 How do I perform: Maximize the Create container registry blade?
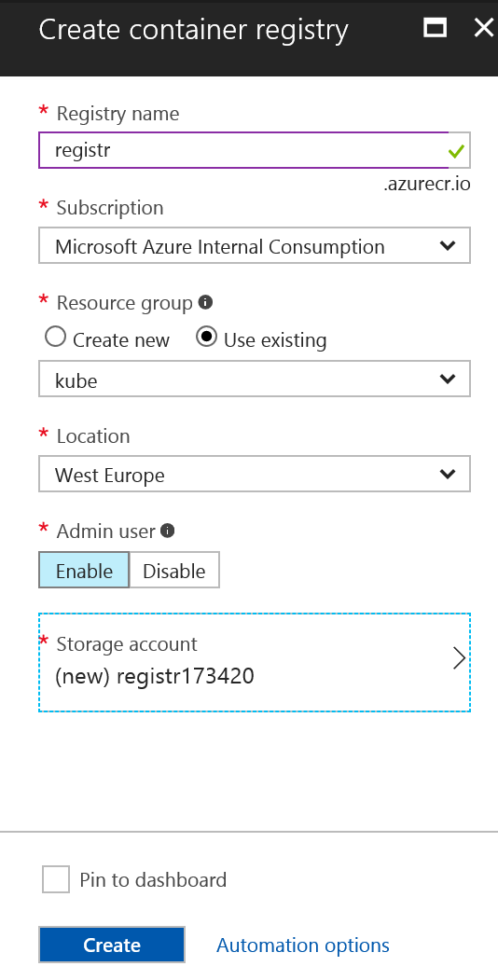click(435, 28)
